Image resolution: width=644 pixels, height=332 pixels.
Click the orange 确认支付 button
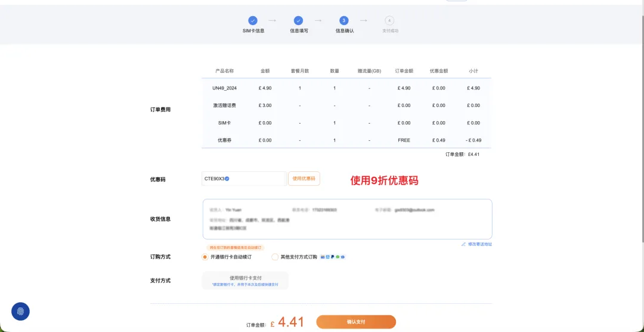point(356,322)
